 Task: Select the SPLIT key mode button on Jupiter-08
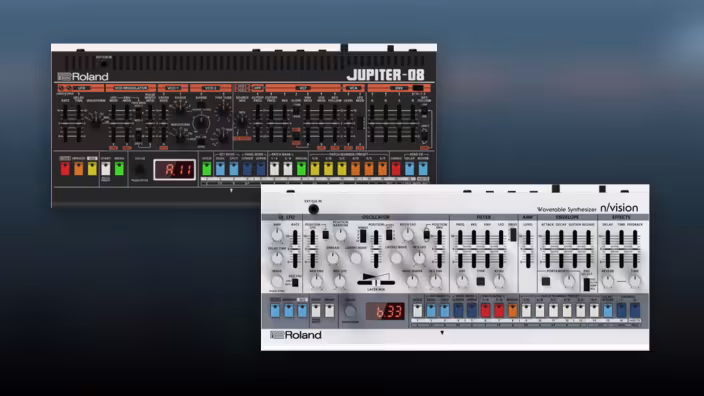pyautogui.click(x=233, y=168)
